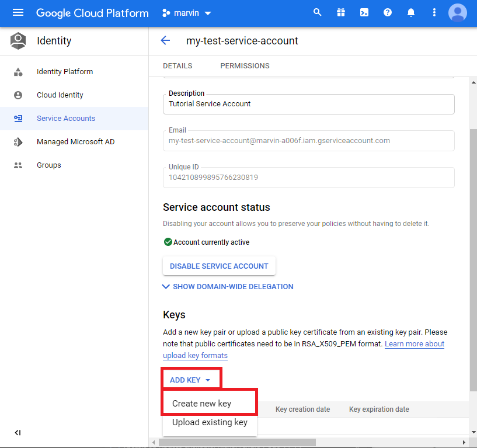
Task: Click the user account avatar
Action: point(458,13)
